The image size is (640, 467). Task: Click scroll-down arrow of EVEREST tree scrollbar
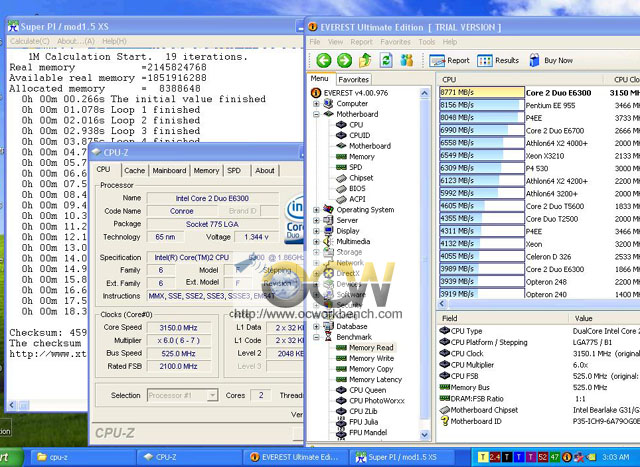[x=424, y=435]
